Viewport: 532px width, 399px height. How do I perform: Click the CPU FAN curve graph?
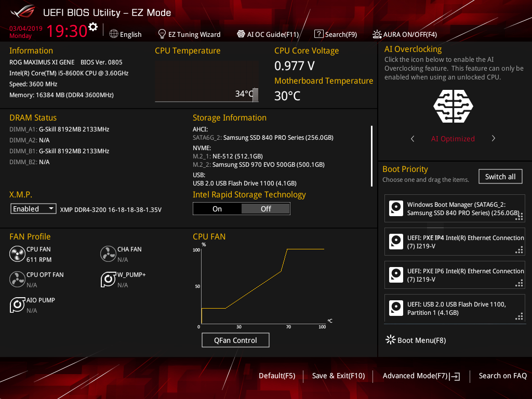(263, 286)
